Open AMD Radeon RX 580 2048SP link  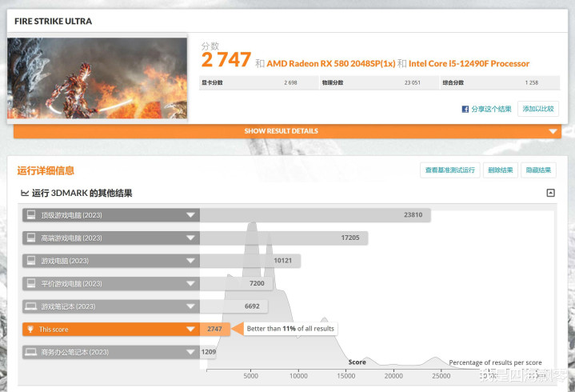click(x=331, y=64)
